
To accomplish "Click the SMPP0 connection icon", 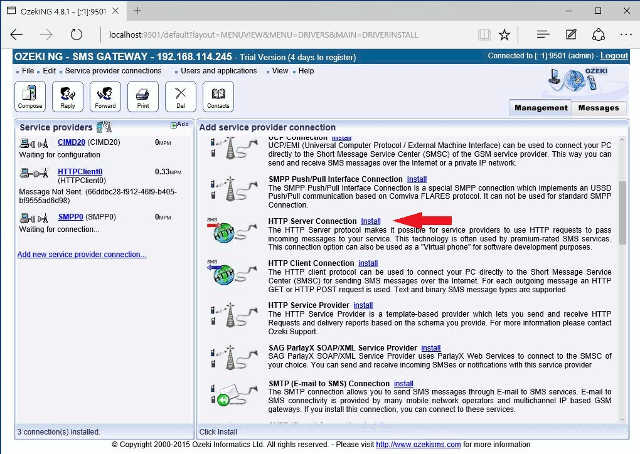I will 34,218.
